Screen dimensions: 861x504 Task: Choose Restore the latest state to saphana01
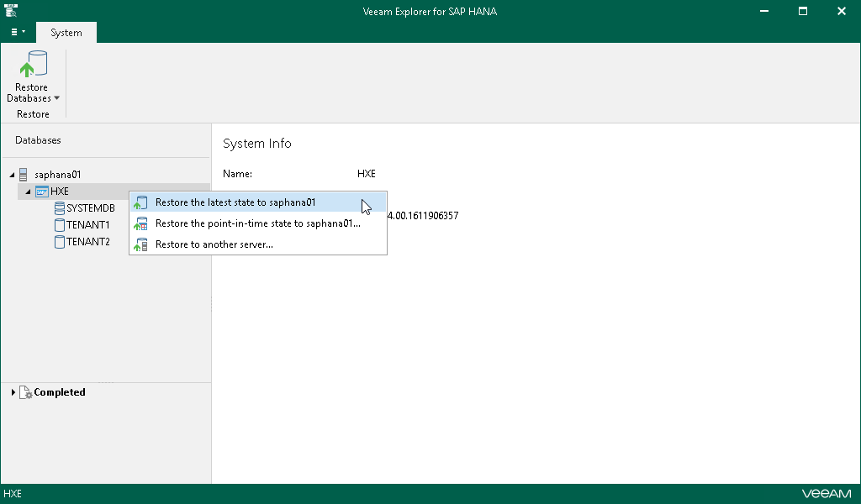[x=258, y=202]
